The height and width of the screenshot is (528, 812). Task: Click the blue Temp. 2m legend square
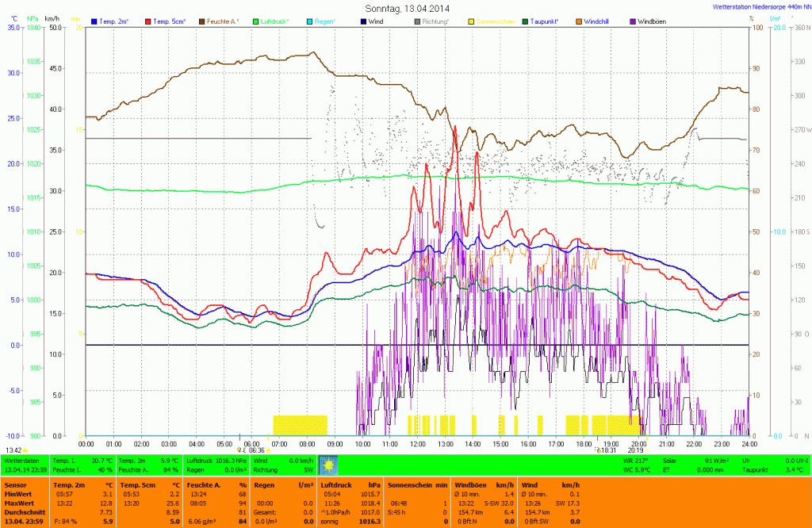tap(95, 21)
